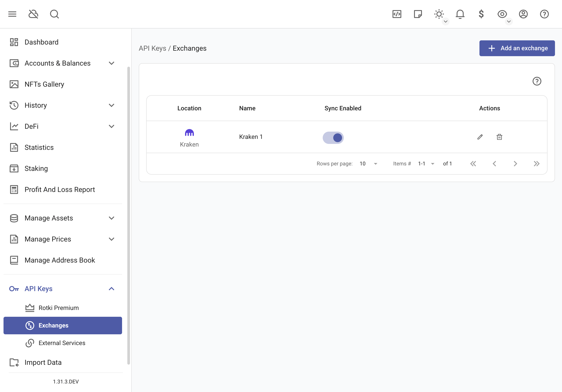Click the Profit And Loss Report icon
Screen dimensions: 562x392
click(x=14, y=189)
